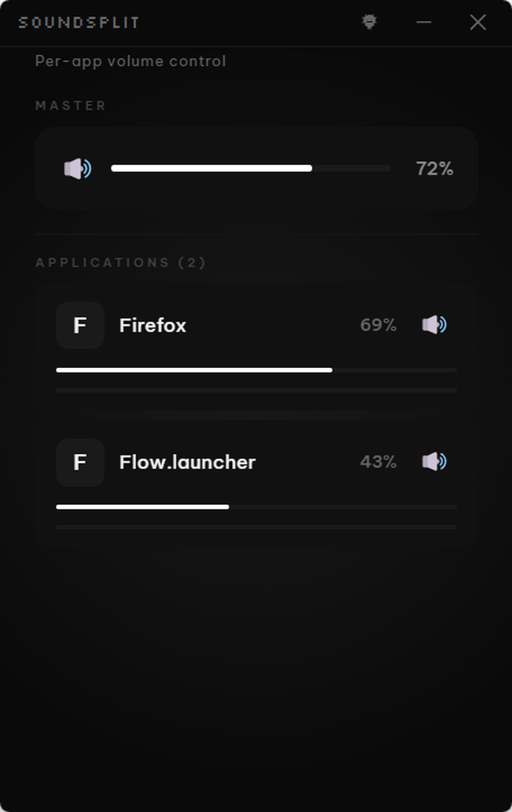Select the SoundSplit logo text
Viewport: 512px width, 812px height.
(x=79, y=22)
